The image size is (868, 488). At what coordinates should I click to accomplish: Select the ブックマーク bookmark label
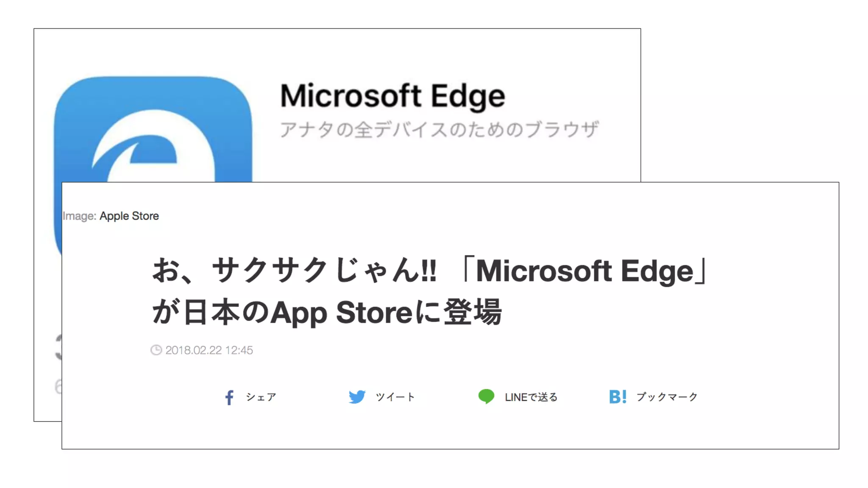(667, 397)
